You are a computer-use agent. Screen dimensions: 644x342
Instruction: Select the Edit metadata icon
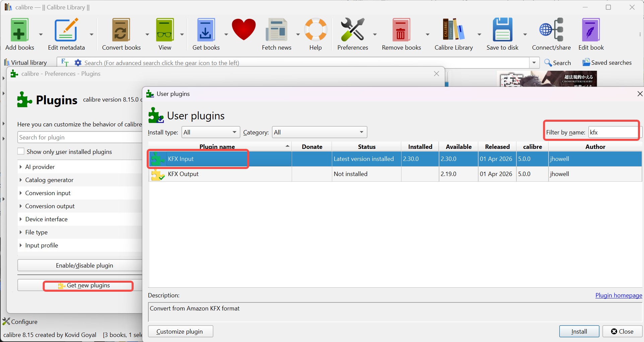tap(66, 30)
